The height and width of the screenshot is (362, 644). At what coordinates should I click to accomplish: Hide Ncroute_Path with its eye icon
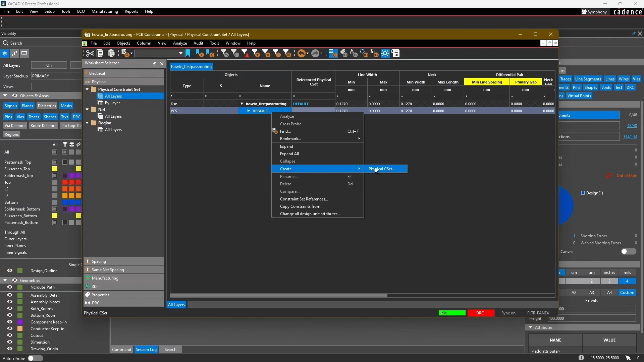[x=10, y=287]
